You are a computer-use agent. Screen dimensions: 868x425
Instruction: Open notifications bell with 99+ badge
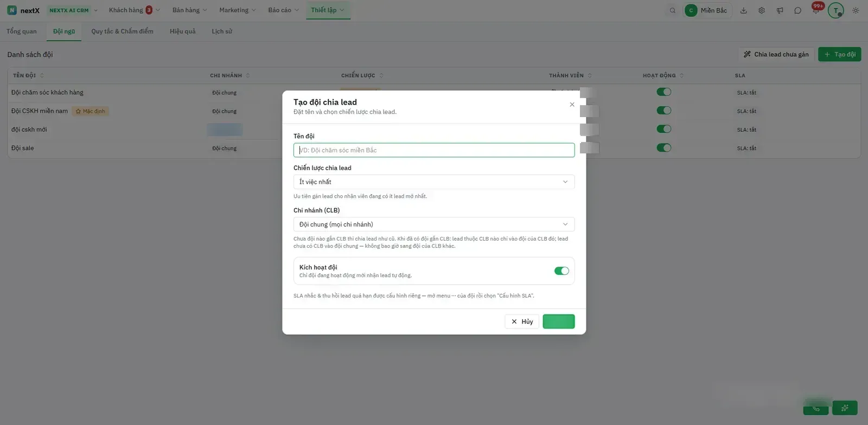point(816,9)
